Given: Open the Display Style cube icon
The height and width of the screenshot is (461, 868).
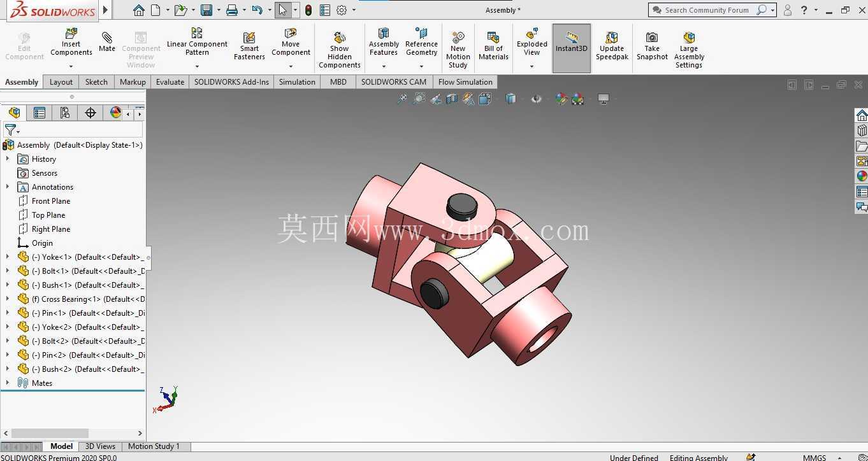Looking at the screenshot, I should coord(510,99).
